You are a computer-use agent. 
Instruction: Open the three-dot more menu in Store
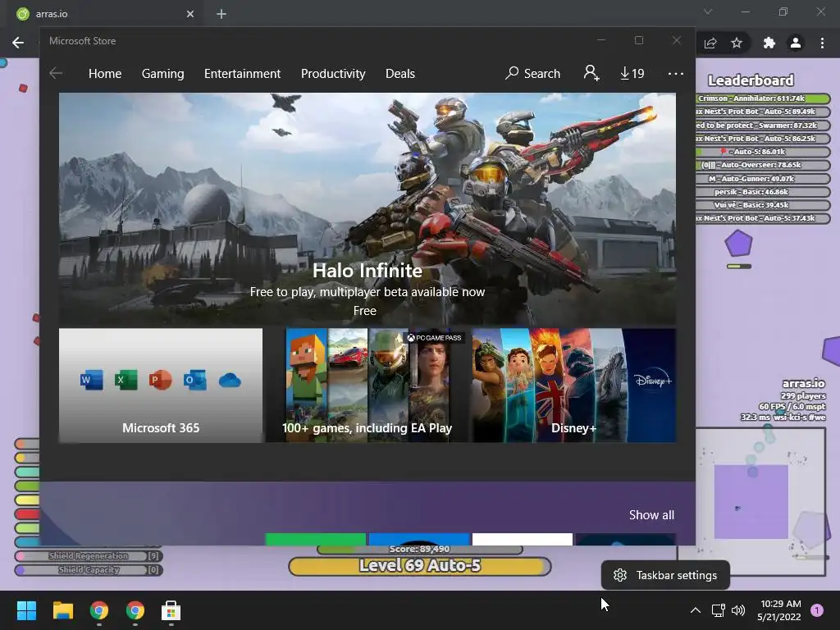click(x=676, y=73)
